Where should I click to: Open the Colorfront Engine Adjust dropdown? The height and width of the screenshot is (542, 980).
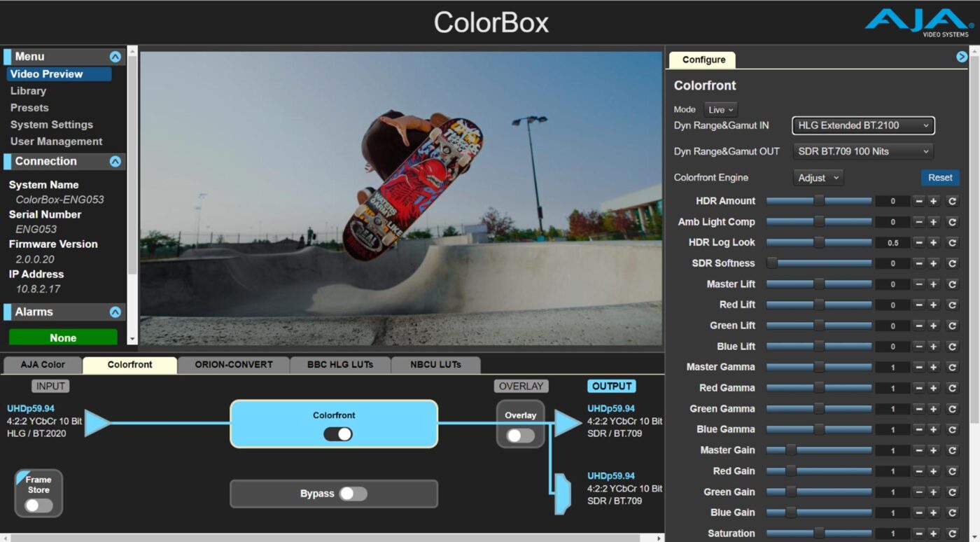pyautogui.click(x=817, y=177)
